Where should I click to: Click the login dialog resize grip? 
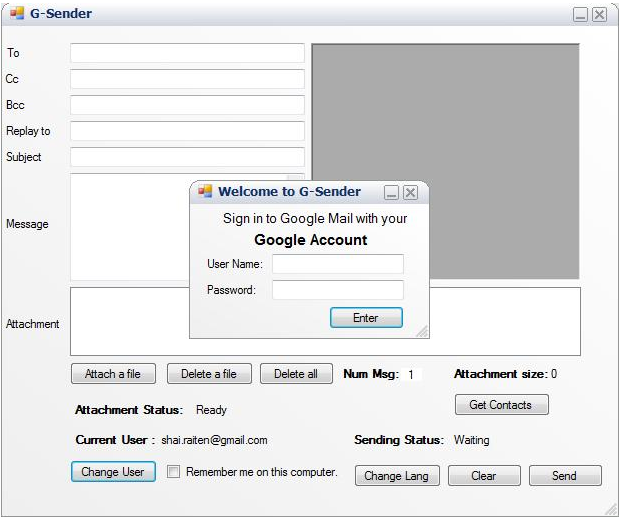[x=422, y=332]
